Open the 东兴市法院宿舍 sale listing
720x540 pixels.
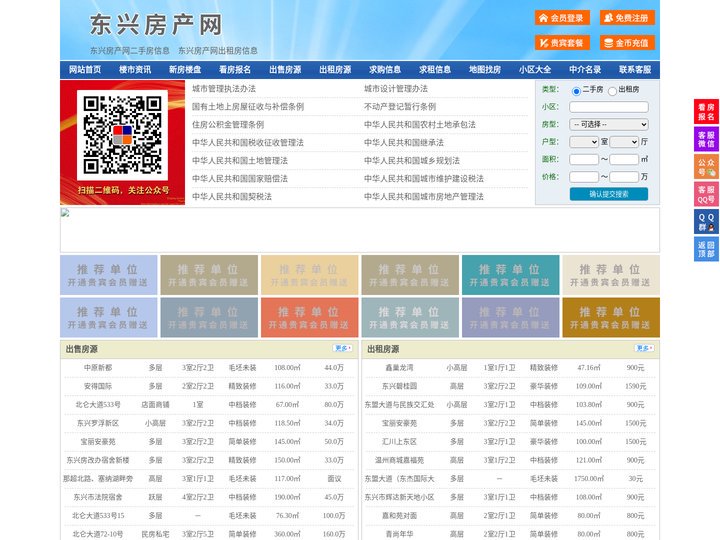[x=98, y=497]
